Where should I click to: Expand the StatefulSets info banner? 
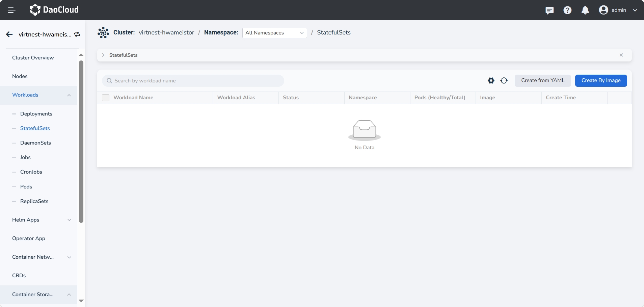pos(103,55)
